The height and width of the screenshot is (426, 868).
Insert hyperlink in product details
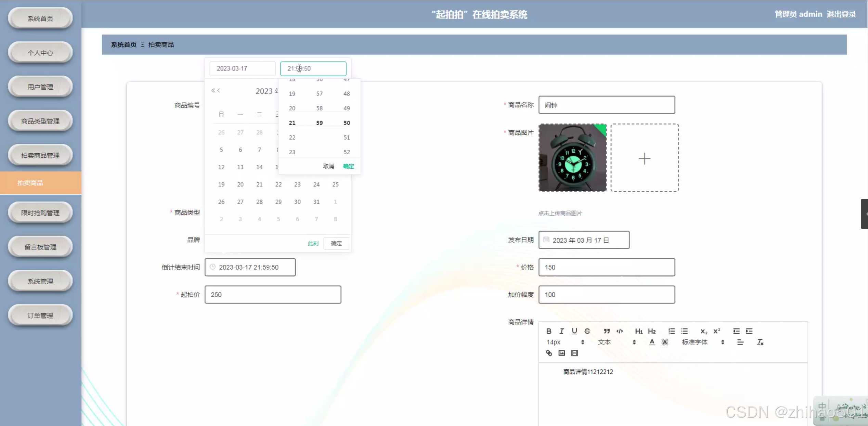pos(549,353)
